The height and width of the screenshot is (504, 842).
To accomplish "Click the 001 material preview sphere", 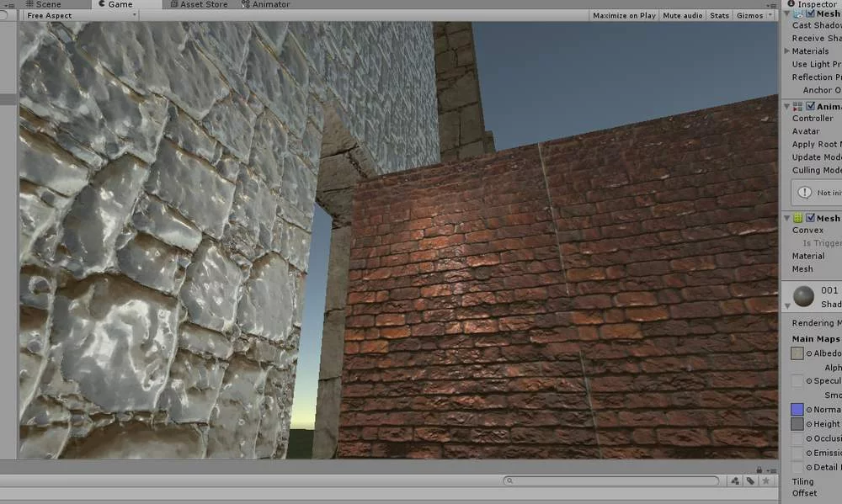I will (x=804, y=296).
